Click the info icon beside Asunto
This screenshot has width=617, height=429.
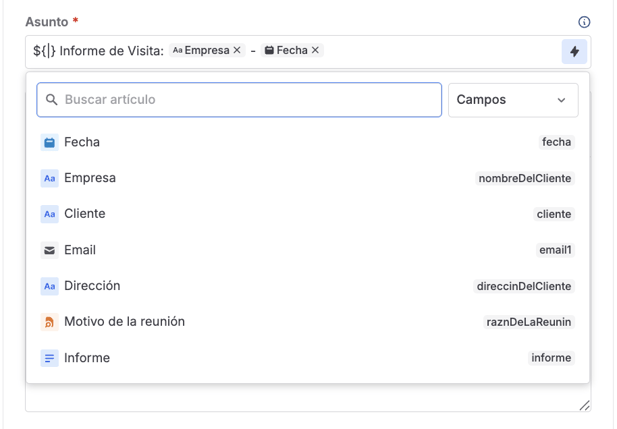[584, 22]
